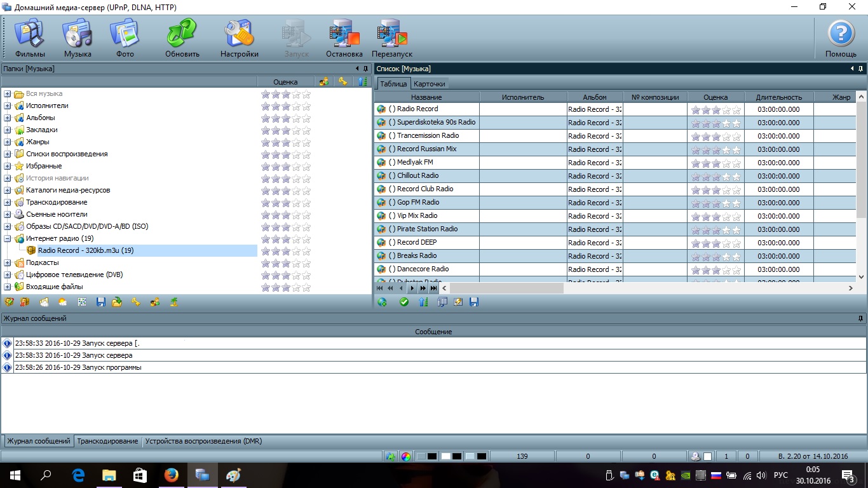Switch to the Карточки tab
This screenshot has width=868, height=488.
coord(430,84)
